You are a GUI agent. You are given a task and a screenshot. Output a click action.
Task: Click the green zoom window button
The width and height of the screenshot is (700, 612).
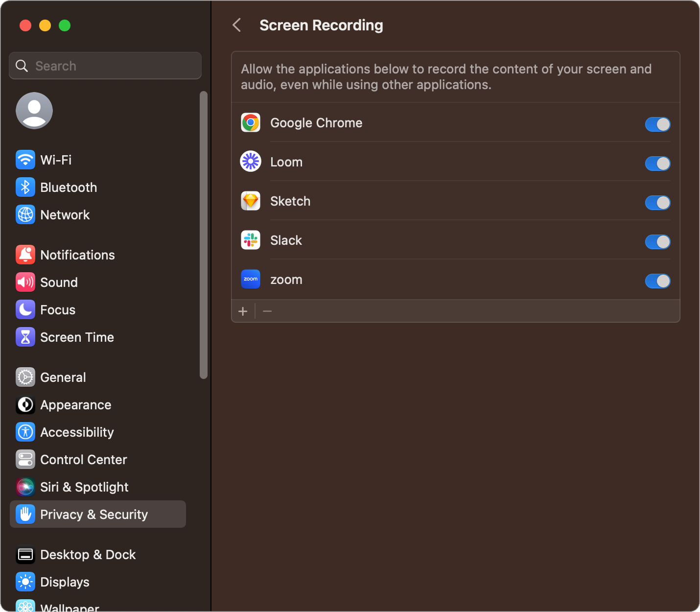tap(65, 25)
